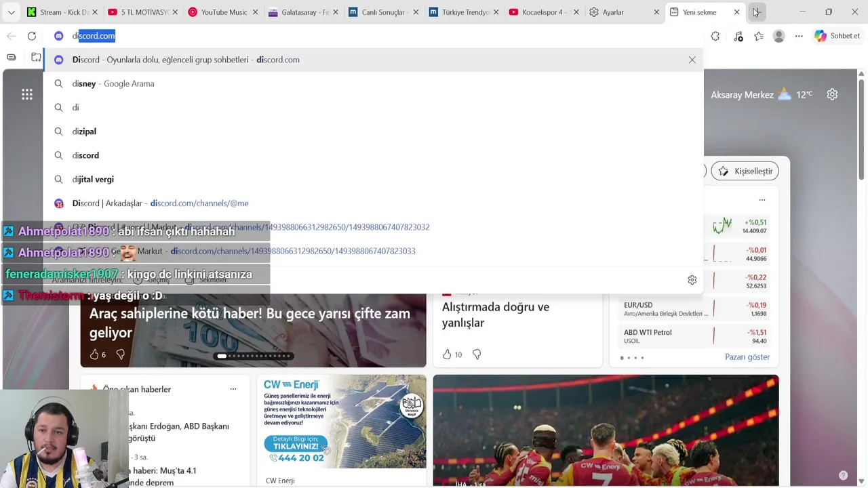Close the YouTube Music tab

(x=256, y=12)
